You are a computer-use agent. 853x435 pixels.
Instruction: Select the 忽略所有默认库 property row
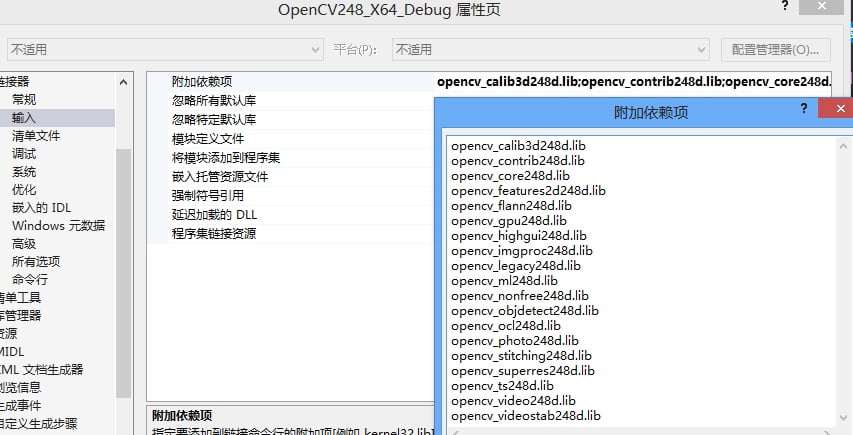214,101
